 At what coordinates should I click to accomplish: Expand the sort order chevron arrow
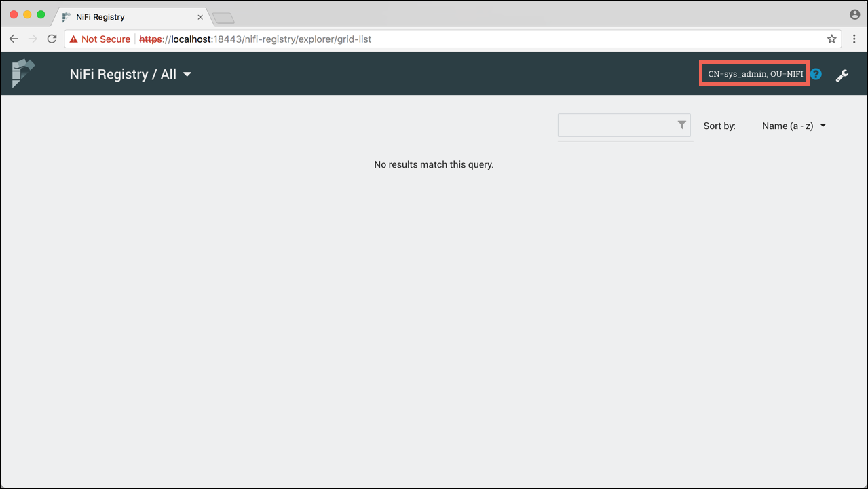[822, 126]
